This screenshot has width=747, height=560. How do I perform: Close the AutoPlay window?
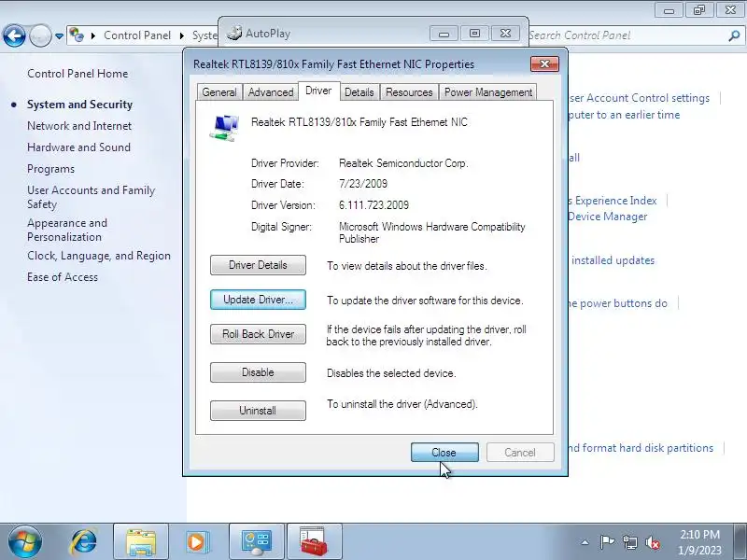[505, 34]
